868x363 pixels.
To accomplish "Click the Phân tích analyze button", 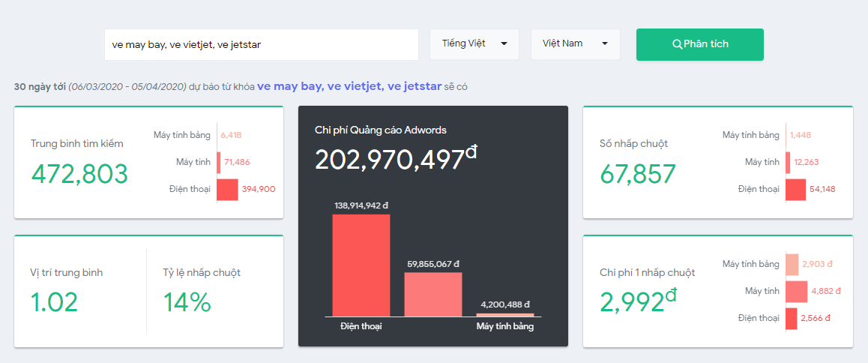I will pos(699,44).
